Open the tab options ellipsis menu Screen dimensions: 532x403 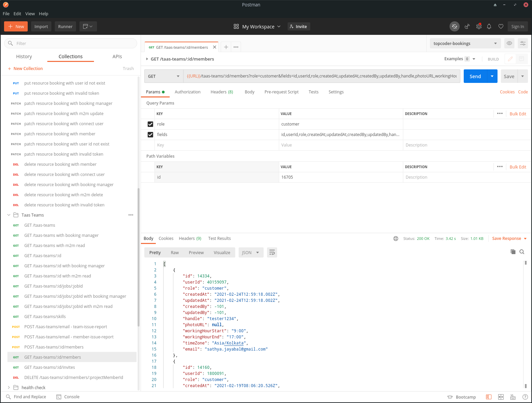(236, 47)
